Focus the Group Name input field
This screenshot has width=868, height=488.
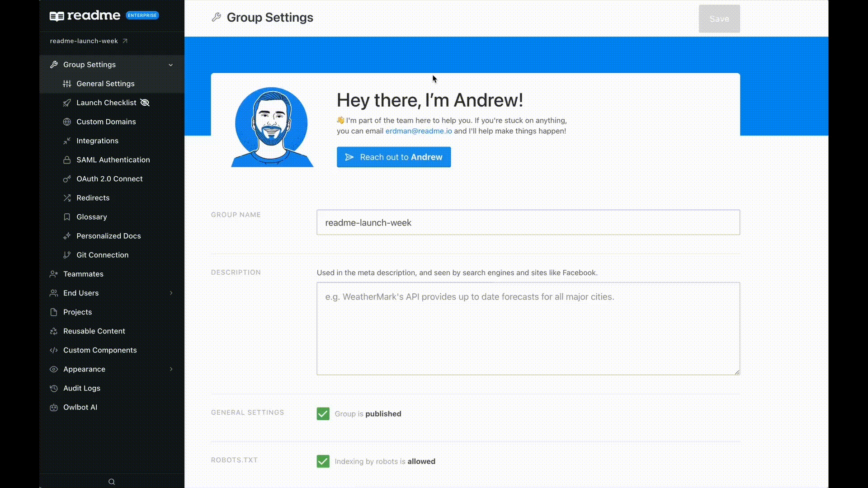tap(528, 222)
